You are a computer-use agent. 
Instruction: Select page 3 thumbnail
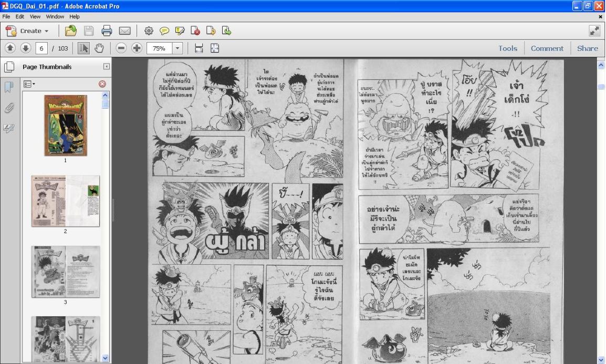65,272
